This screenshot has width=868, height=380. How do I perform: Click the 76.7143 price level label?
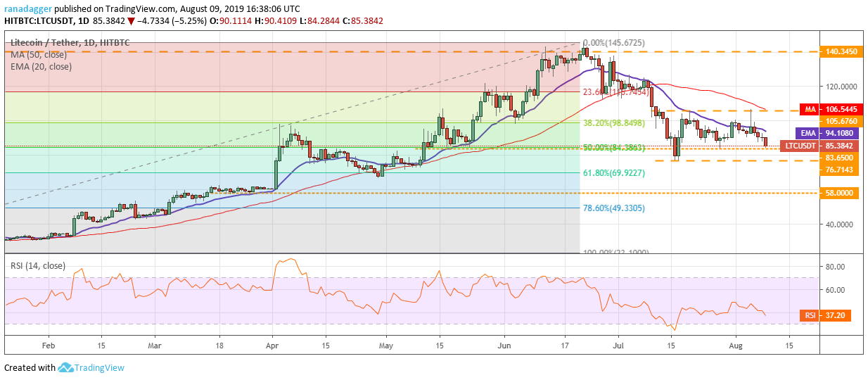(838, 170)
